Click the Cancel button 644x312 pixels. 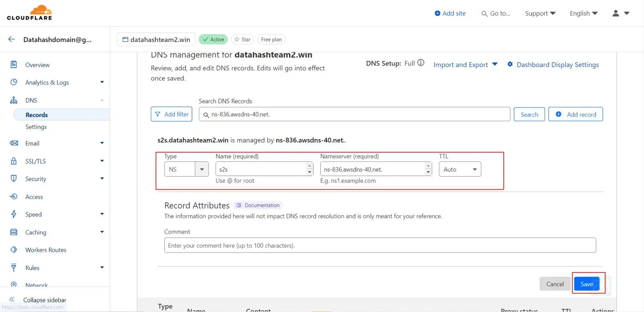555,284
